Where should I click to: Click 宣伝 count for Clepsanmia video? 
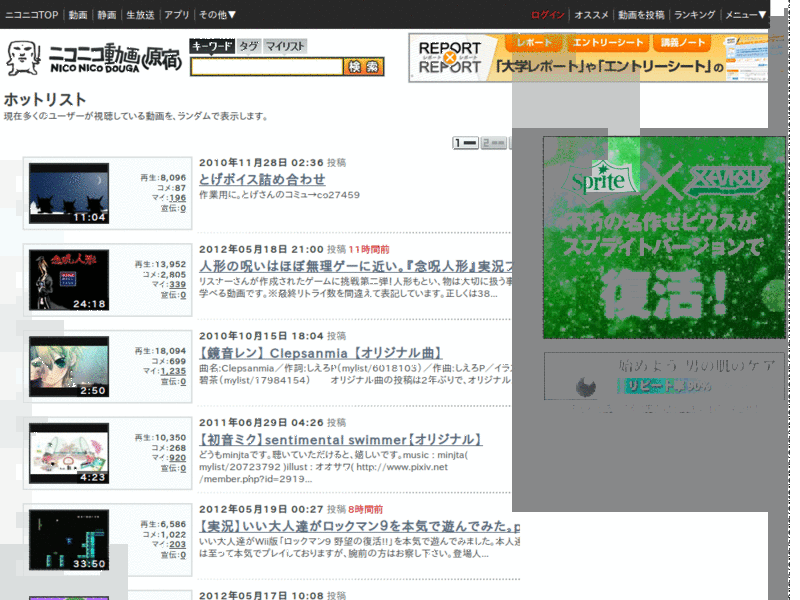[183, 382]
